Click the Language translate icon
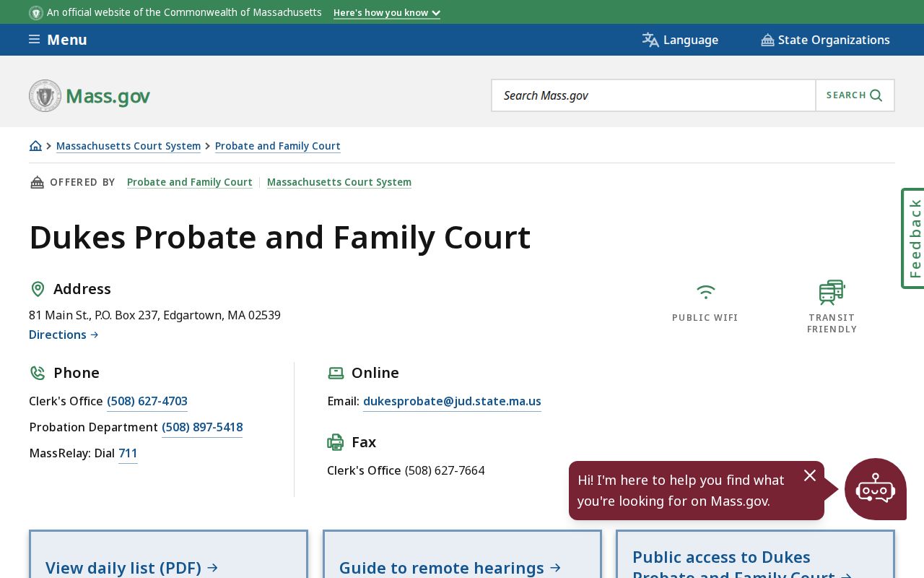 pyautogui.click(x=650, y=40)
